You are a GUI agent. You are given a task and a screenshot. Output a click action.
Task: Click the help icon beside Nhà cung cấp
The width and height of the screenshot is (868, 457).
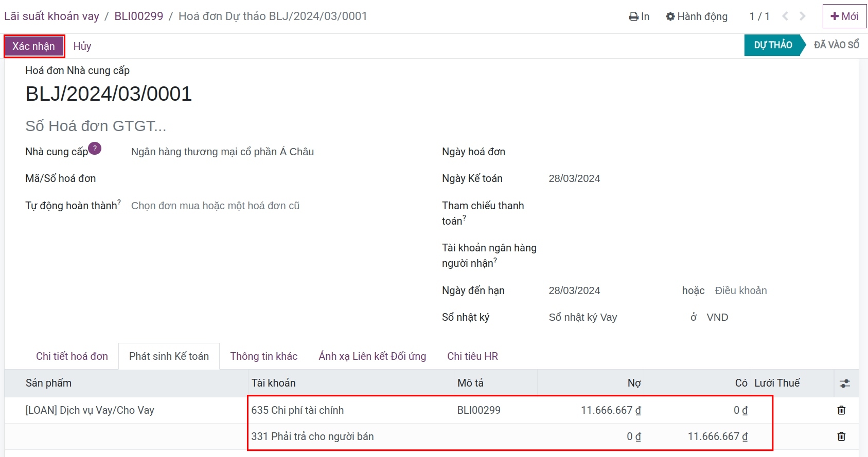[95, 149]
